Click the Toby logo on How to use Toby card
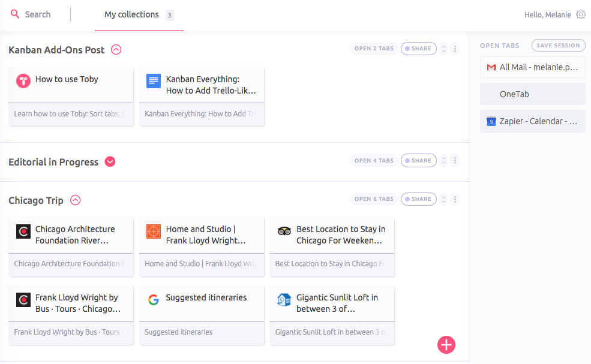The width and height of the screenshot is (591, 364). [x=23, y=80]
